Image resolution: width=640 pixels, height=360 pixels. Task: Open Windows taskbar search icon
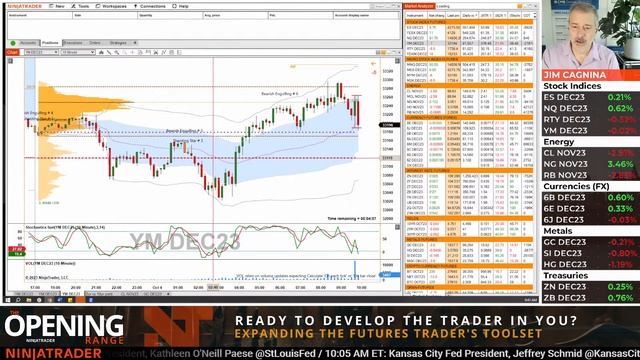point(18,300)
